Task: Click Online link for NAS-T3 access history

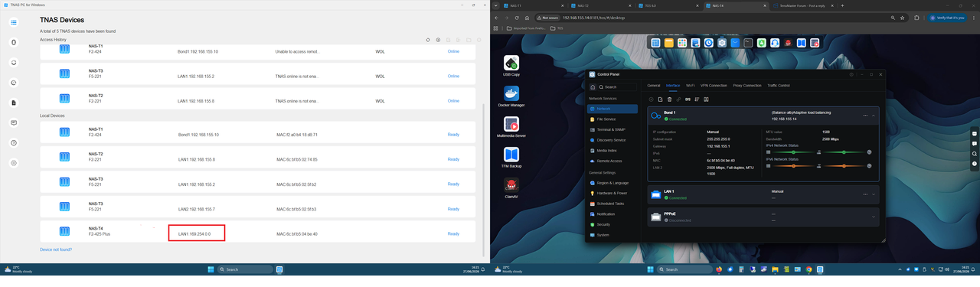Action: tap(453, 76)
